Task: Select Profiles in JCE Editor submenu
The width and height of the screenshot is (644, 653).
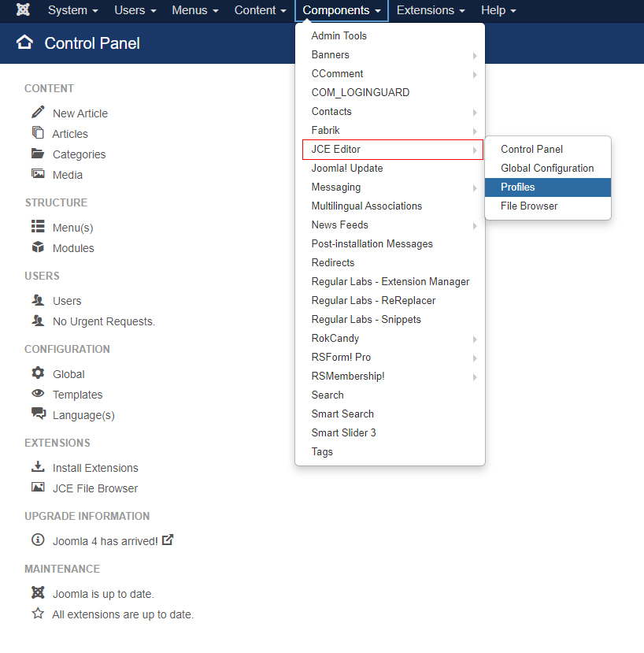Action: (x=548, y=187)
